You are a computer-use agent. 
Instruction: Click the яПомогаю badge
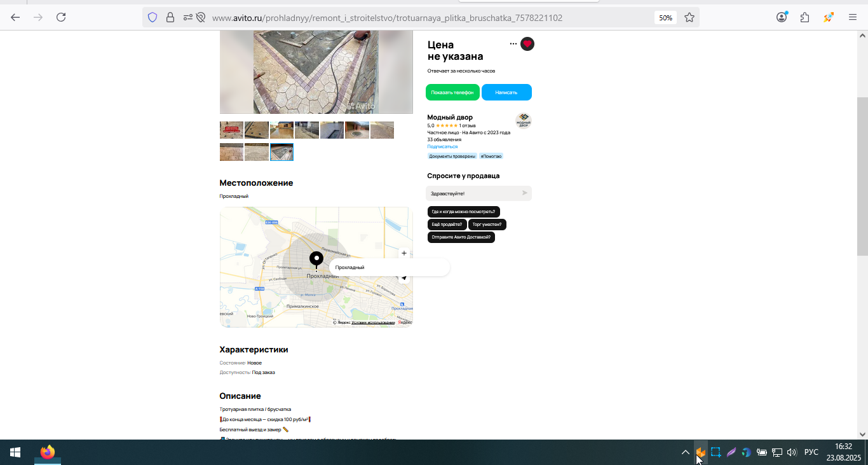tap(491, 156)
